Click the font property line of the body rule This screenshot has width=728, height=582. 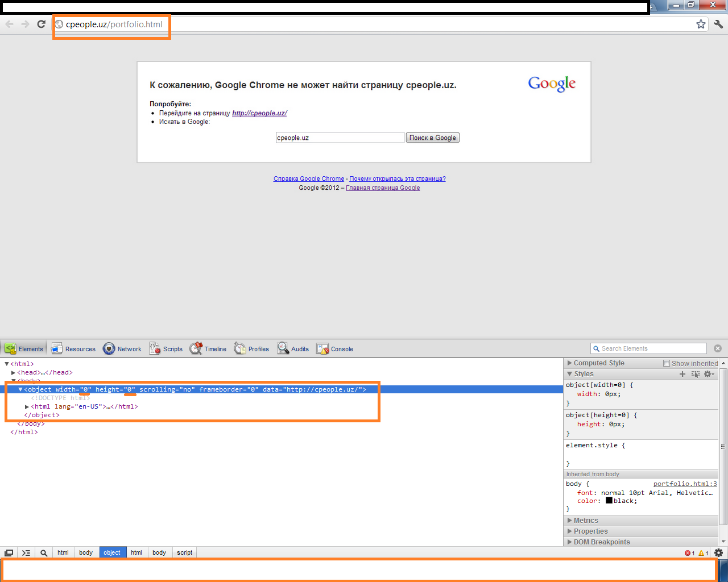pyautogui.click(x=645, y=493)
